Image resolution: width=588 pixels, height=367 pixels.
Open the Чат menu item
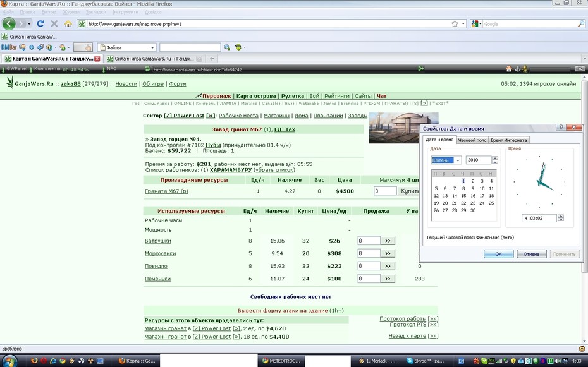click(x=381, y=96)
